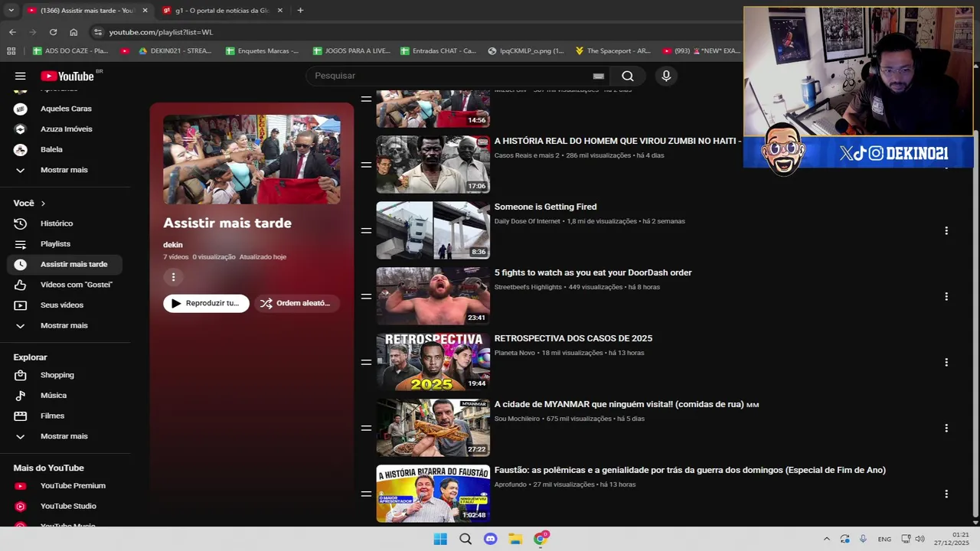Reload the page
Image resolution: width=980 pixels, height=551 pixels.
(53, 32)
